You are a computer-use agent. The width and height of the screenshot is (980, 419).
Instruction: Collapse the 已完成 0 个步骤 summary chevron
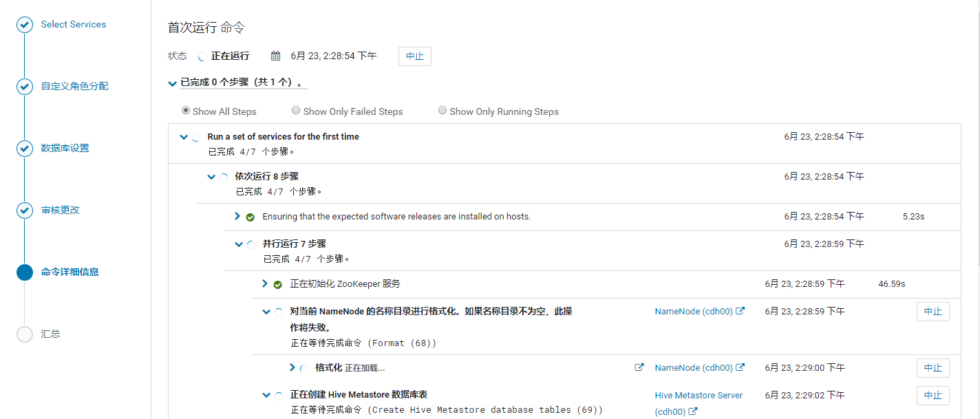pos(173,83)
